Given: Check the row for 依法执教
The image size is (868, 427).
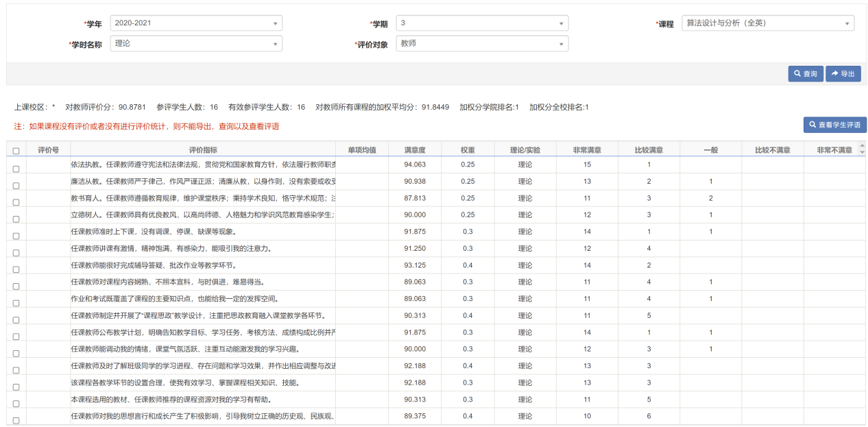Looking at the screenshot, I should (16, 169).
